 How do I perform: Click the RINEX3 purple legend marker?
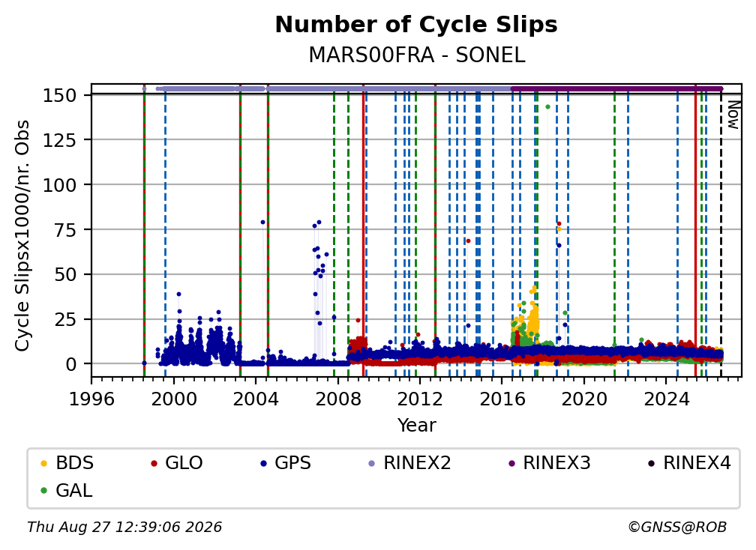tap(511, 463)
